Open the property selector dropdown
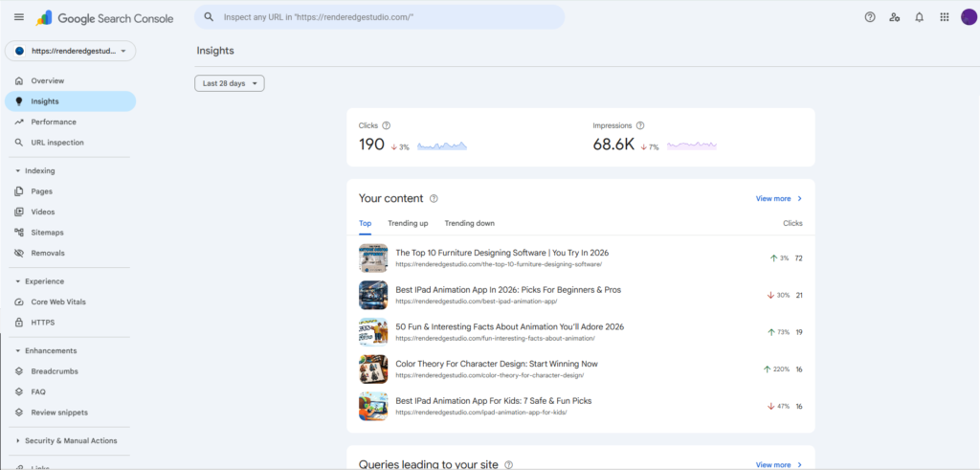The width and height of the screenshot is (980, 470). (x=70, y=52)
